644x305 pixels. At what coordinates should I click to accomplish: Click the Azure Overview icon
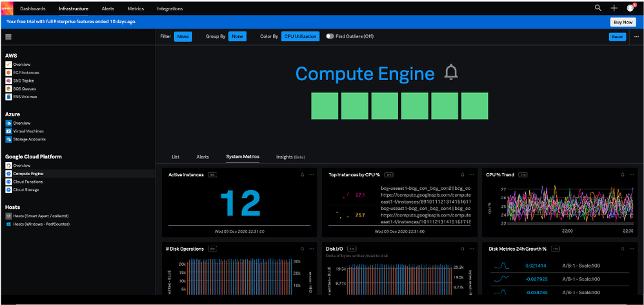point(8,123)
